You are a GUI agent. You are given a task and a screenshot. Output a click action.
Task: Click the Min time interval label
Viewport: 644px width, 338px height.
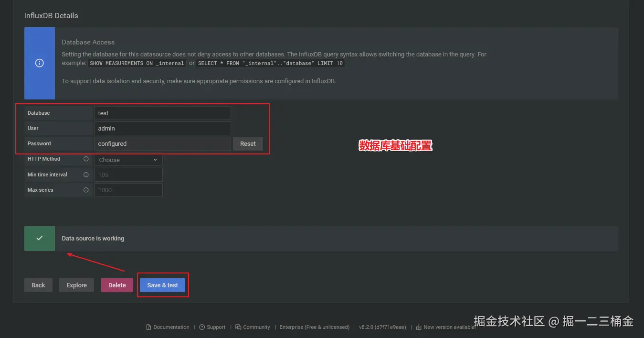click(x=47, y=174)
